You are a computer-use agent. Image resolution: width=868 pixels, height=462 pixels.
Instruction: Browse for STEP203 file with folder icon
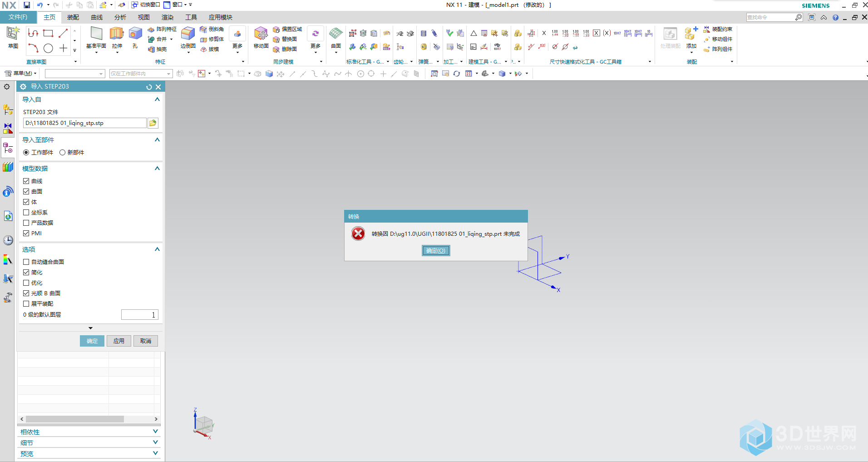click(153, 123)
